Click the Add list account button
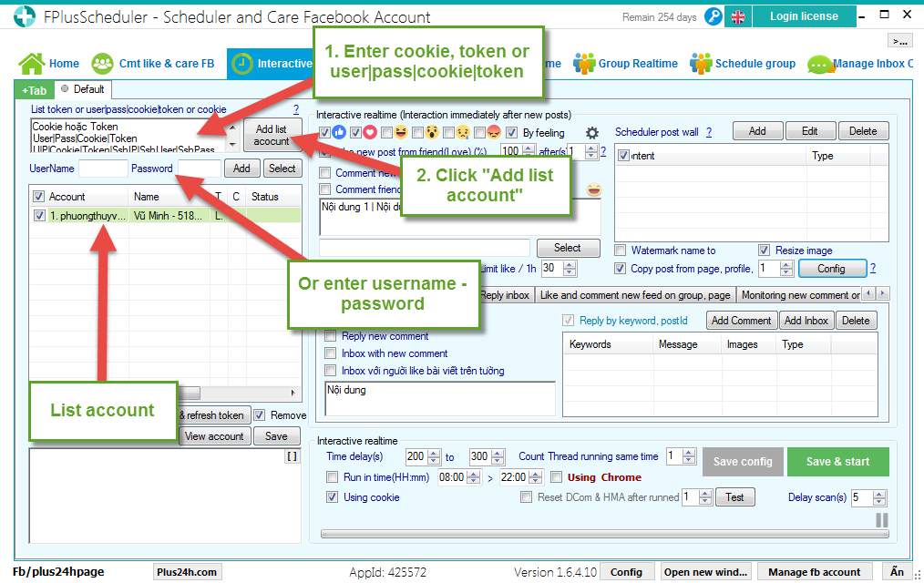The height and width of the screenshot is (583, 924). tap(272, 135)
